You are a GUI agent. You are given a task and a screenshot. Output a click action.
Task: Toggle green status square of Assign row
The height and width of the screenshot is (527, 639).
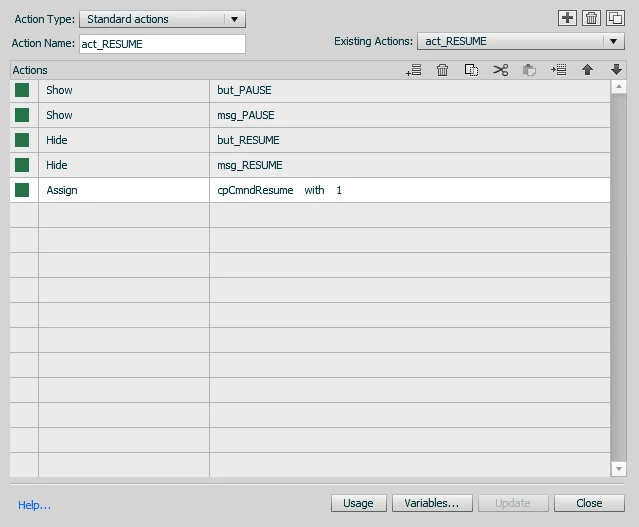[x=22, y=190]
